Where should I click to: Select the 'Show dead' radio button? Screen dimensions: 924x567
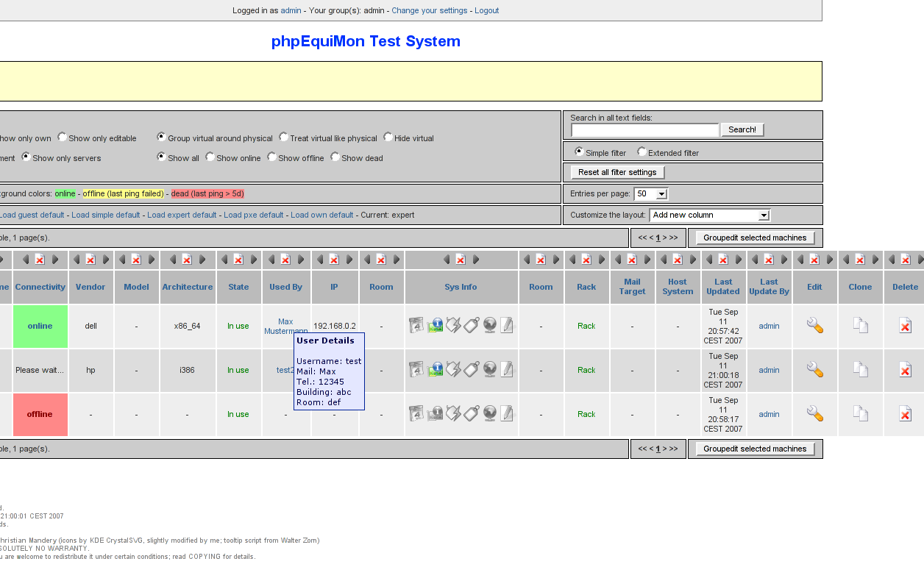[x=335, y=157]
